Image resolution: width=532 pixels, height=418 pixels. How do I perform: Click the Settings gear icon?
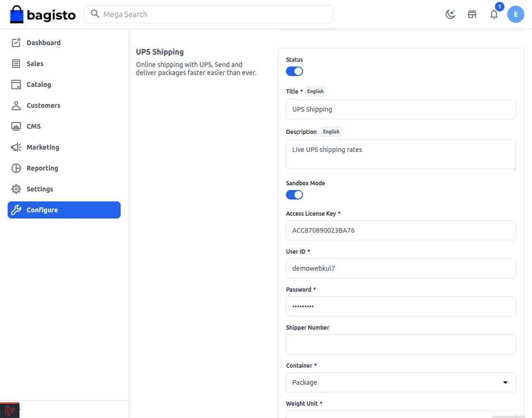pyautogui.click(x=16, y=189)
